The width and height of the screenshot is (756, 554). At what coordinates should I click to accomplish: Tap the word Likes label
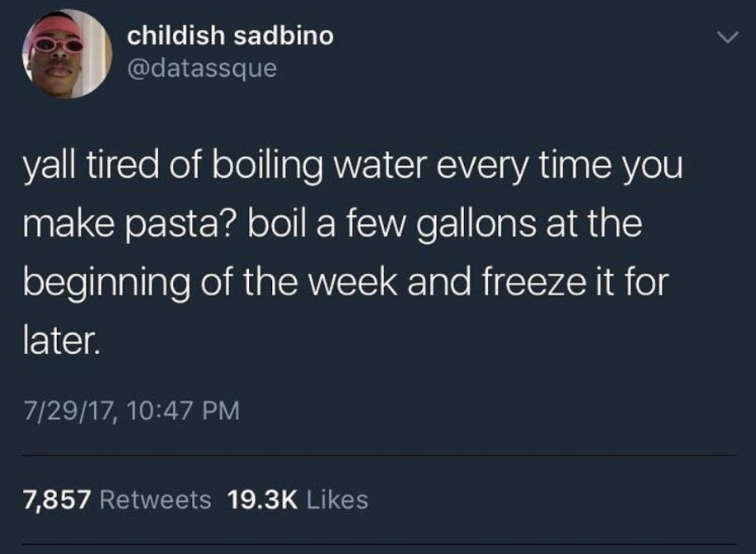tap(337, 499)
